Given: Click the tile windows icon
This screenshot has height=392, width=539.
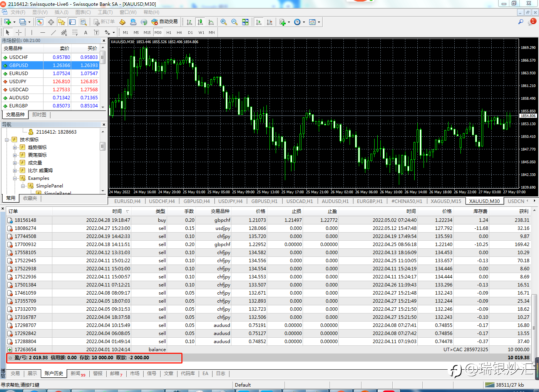Looking at the screenshot, I should point(245,22).
